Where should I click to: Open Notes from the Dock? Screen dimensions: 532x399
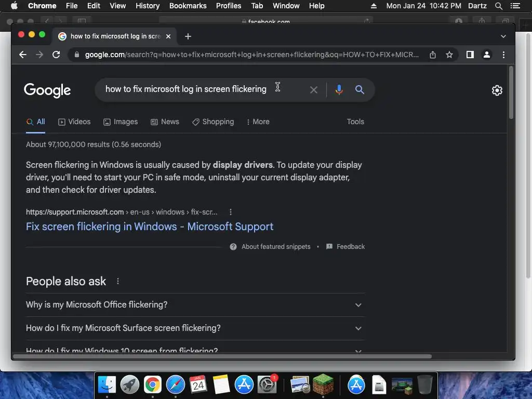pos(221,384)
